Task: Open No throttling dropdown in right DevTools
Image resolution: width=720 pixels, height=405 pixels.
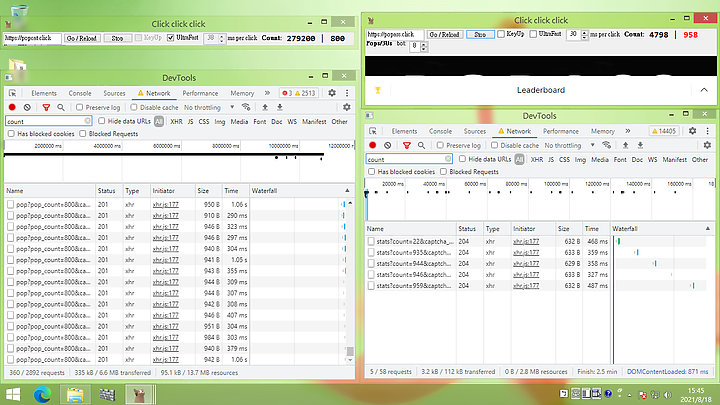Action: [x=570, y=145]
